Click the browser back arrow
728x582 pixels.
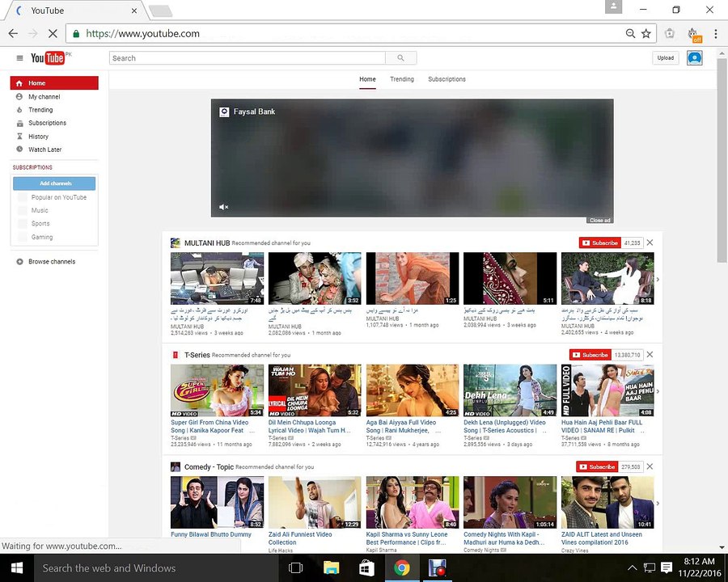pos(14,33)
